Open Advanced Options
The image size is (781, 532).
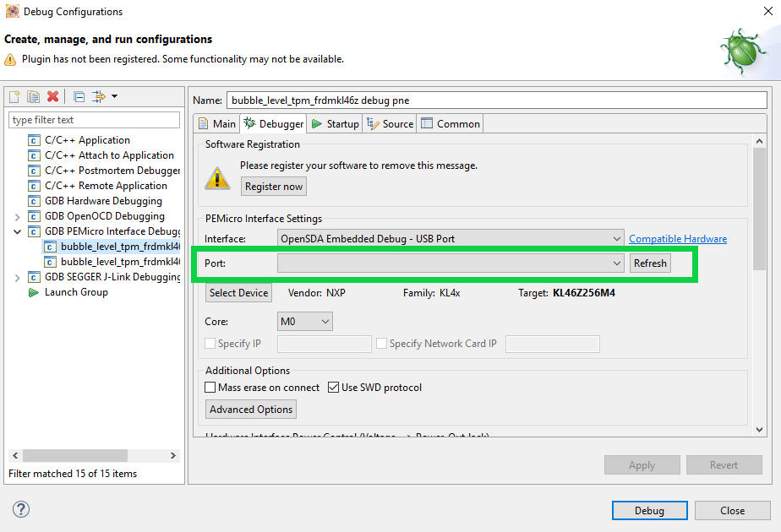[251, 410]
